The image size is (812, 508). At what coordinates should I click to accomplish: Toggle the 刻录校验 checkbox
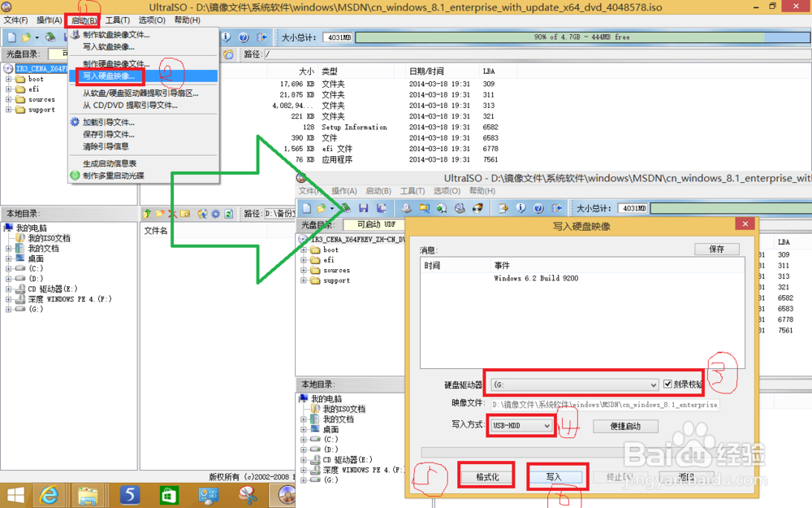(x=667, y=384)
